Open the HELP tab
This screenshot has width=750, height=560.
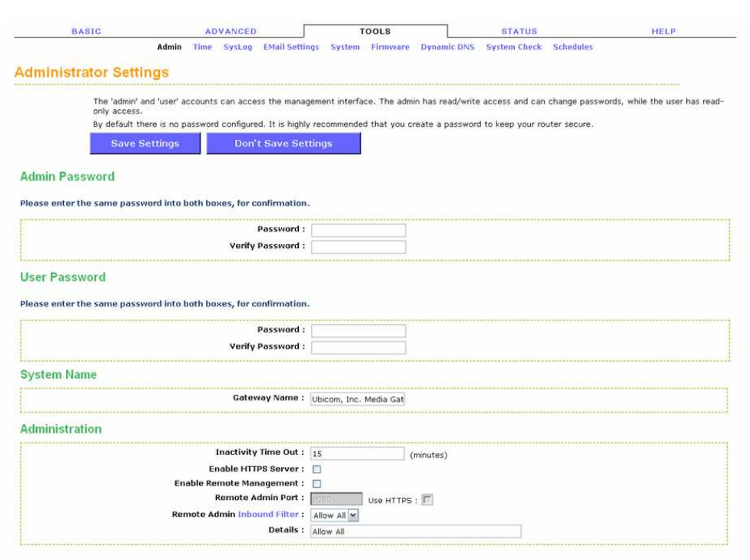(663, 31)
